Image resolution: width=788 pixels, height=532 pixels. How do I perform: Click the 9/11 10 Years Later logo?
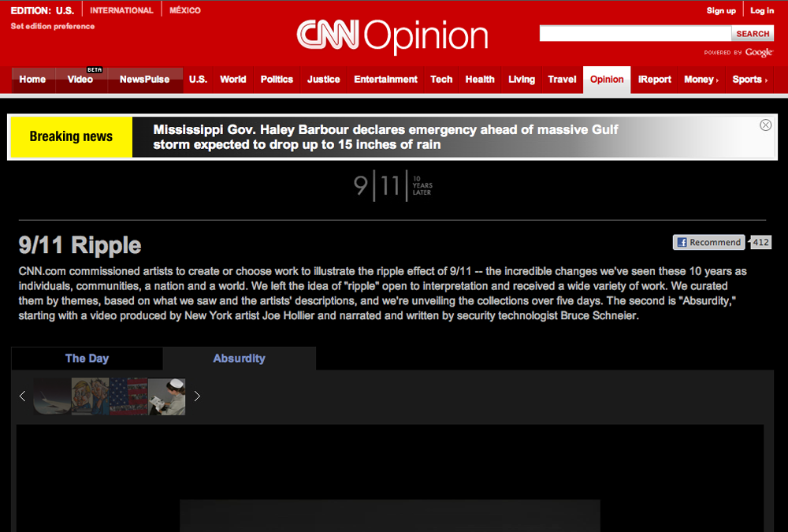tap(393, 185)
